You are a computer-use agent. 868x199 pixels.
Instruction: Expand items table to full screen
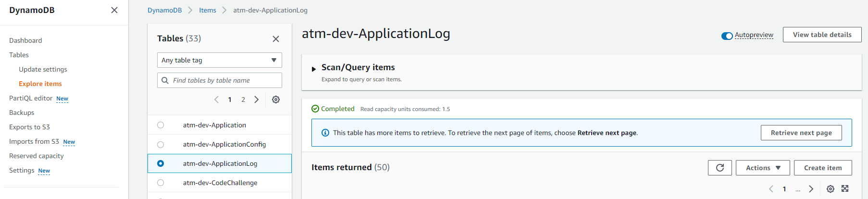click(x=845, y=189)
